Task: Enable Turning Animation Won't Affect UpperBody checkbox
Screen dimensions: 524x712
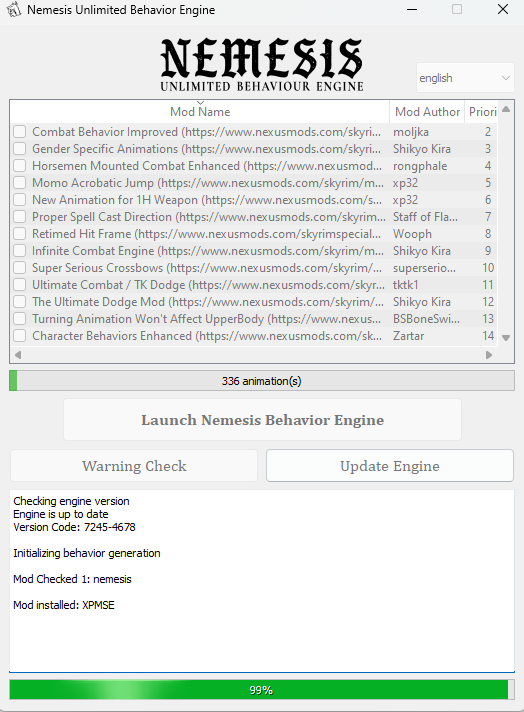Action: pyautogui.click(x=20, y=319)
